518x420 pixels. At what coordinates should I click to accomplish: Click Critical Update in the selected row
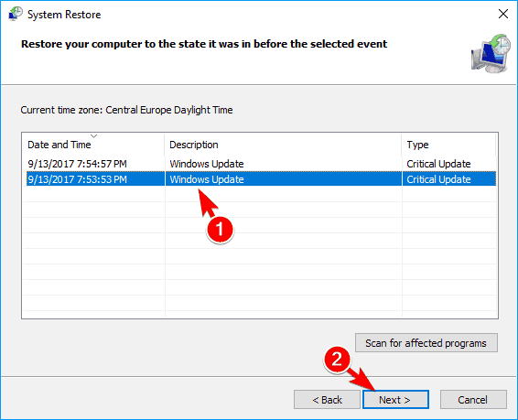(x=438, y=179)
